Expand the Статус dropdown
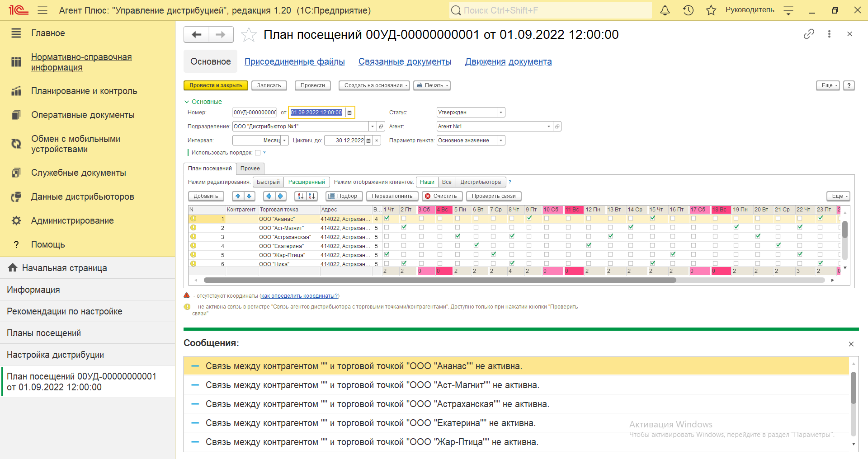Image resolution: width=868 pixels, height=459 pixels. pyautogui.click(x=501, y=112)
